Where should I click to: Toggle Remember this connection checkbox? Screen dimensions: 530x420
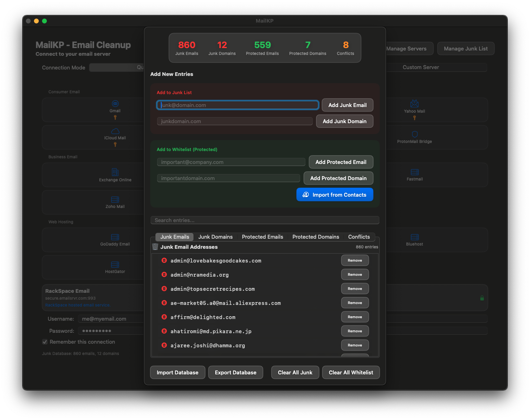pyautogui.click(x=45, y=342)
